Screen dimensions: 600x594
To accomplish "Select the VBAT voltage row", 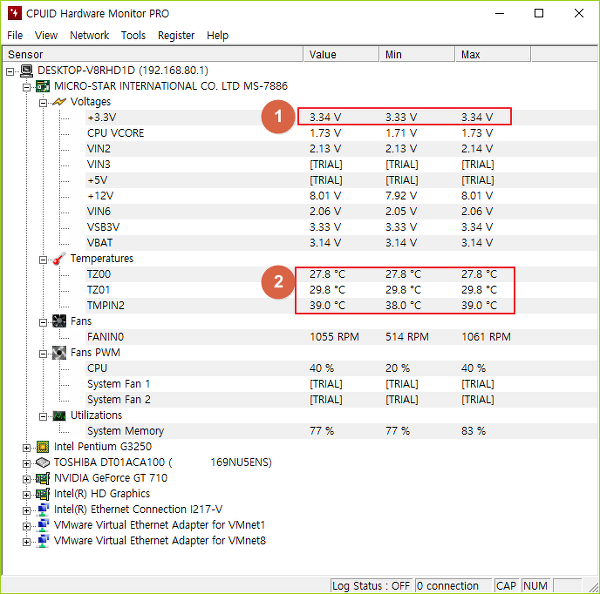I will click(x=341, y=243).
